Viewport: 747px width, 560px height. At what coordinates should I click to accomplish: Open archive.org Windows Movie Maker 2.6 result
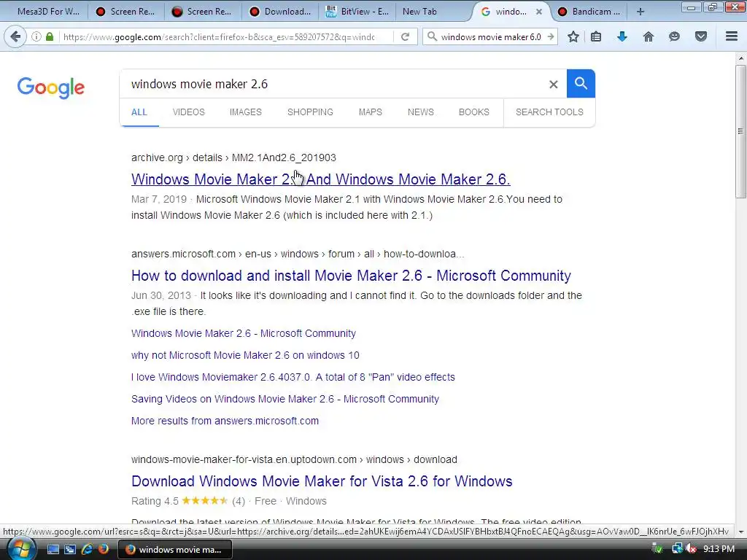point(321,179)
